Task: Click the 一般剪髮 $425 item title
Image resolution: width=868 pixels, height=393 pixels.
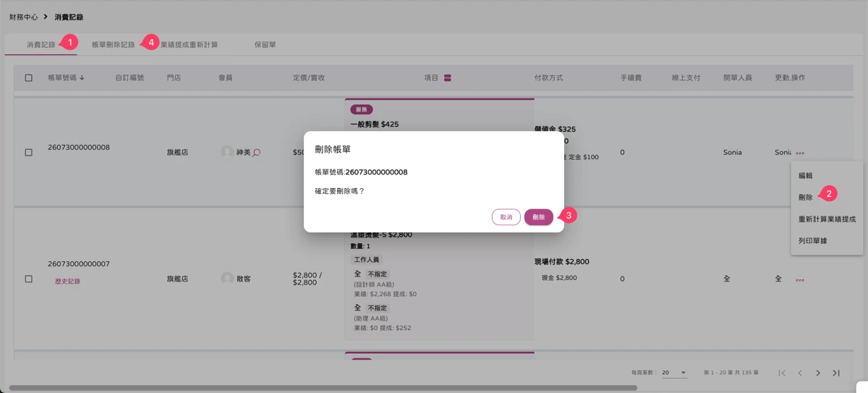Action: click(x=375, y=124)
